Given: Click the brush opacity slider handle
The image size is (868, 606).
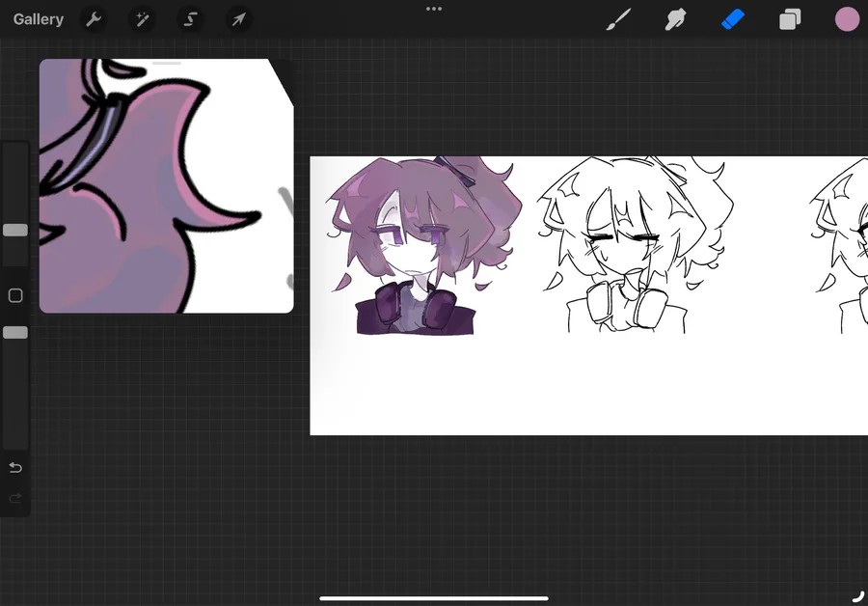Looking at the screenshot, I should coord(15,332).
